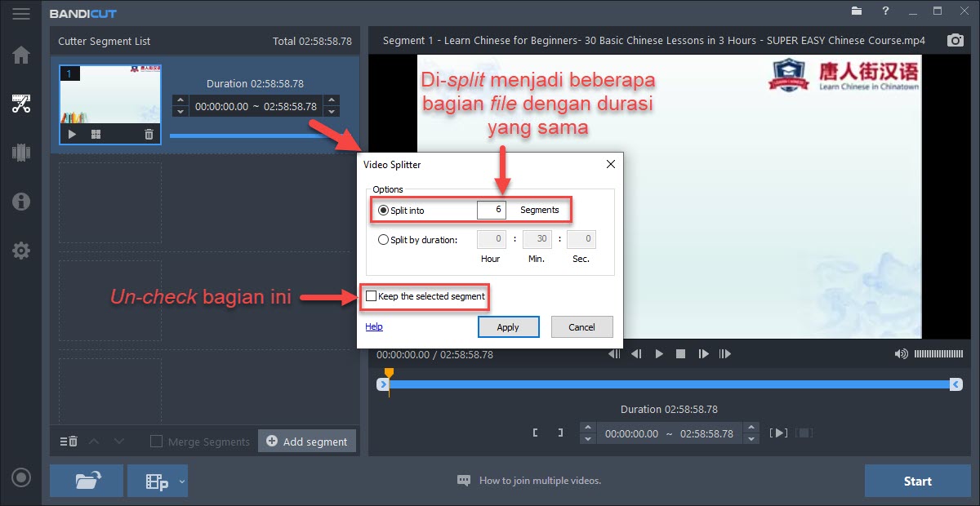This screenshot has height=506, width=980.
Task: Open the hamburger menu in Bandicut
Action: click(x=21, y=14)
